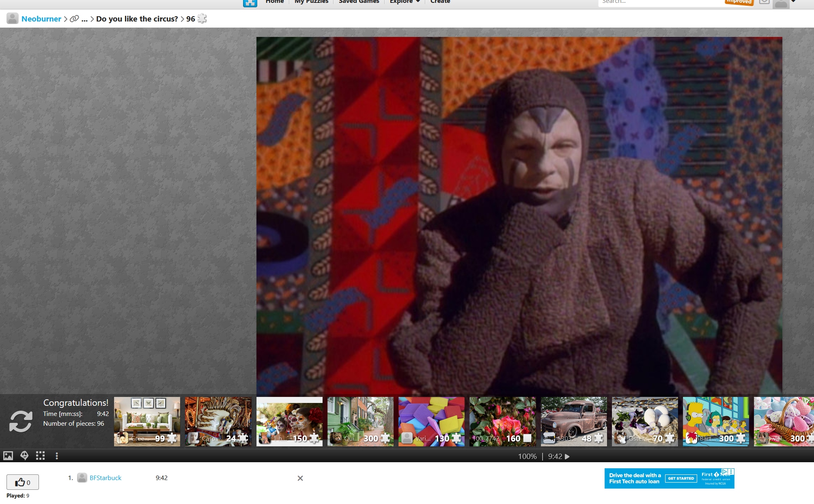Viewport: 814px width, 504px height.
Task: Open the Neoburner profile link
Action: [41, 19]
